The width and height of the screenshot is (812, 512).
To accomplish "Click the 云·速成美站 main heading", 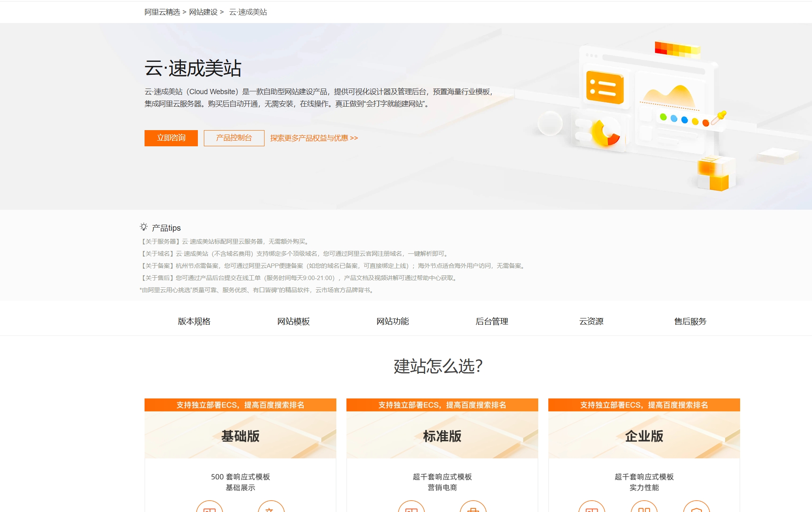I will click(193, 68).
